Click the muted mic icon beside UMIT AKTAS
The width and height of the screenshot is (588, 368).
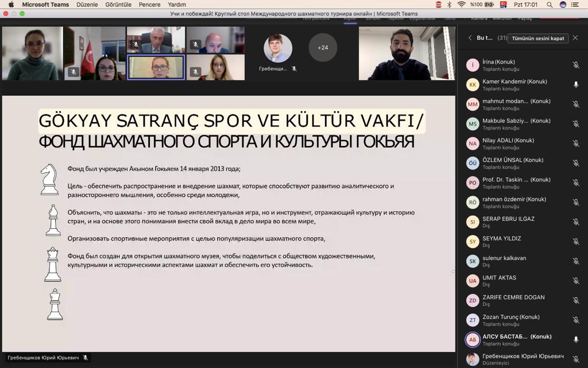pyautogui.click(x=576, y=281)
